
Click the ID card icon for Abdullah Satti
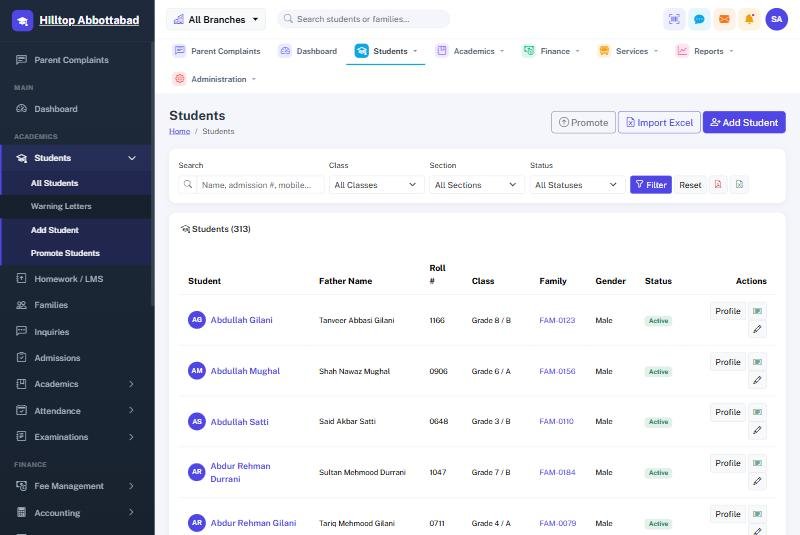[x=757, y=412]
